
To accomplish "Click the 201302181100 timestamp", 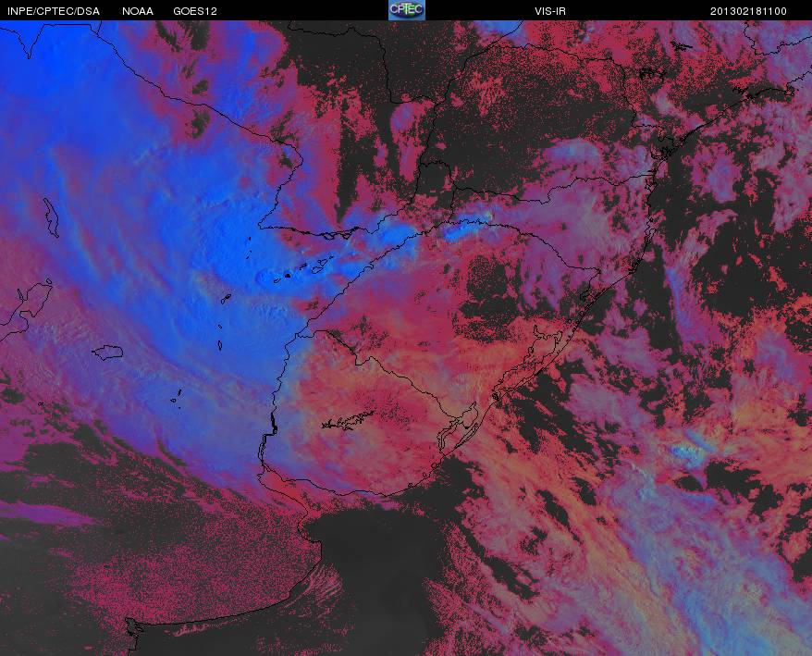I will (748, 11).
